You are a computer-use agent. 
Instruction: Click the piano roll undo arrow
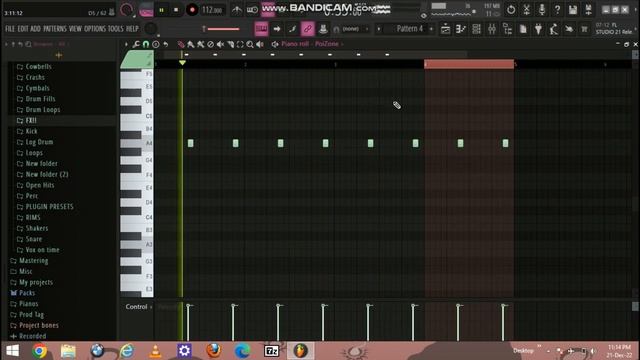(x=166, y=44)
